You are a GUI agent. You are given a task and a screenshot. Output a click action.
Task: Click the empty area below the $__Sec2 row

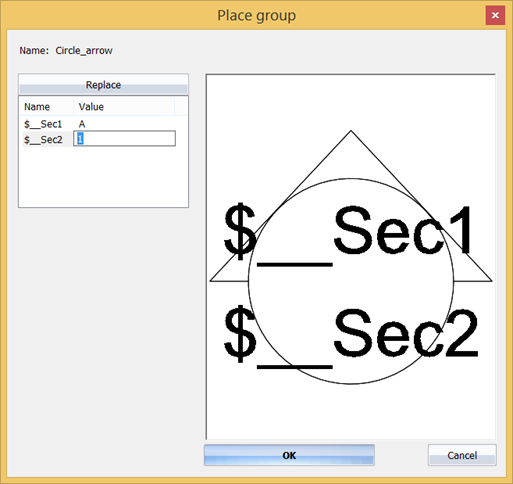(x=103, y=177)
